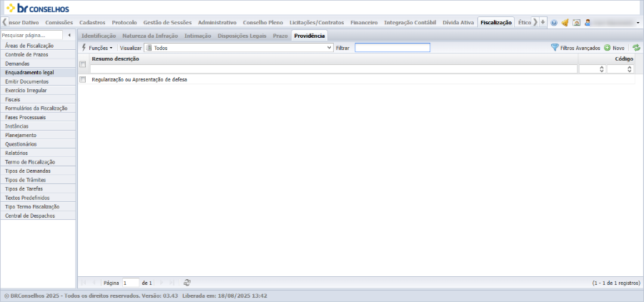644x302 pixels.
Task: Click the Regularização ou Apresentação de defesa row text
Action: (139, 79)
